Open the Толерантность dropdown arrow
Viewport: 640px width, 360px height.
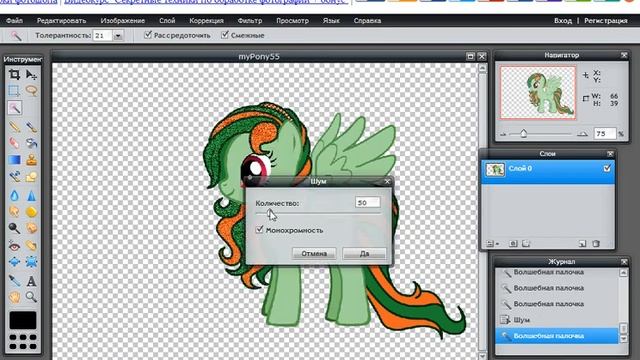[118, 36]
